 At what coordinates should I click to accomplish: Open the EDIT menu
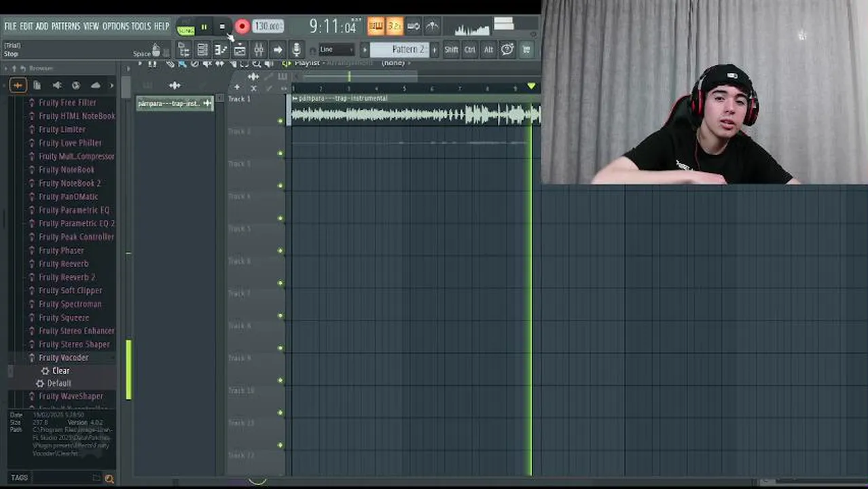[26, 26]
